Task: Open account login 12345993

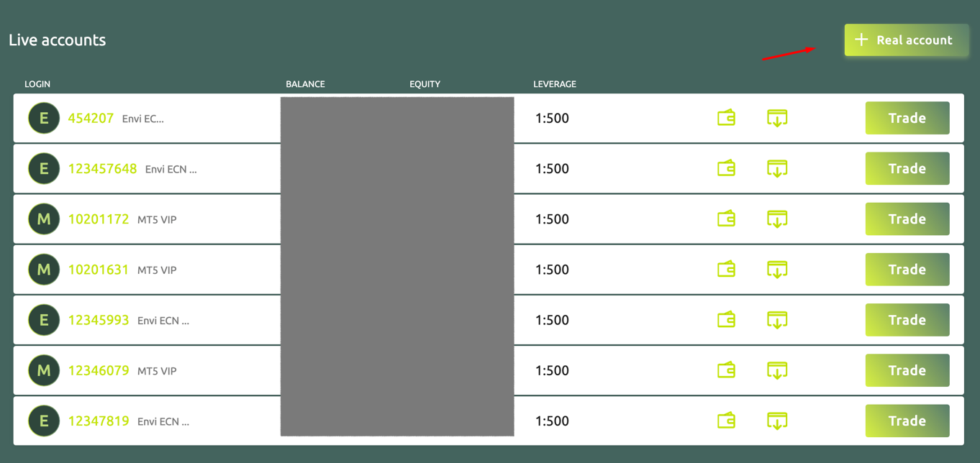Action: (99, 320)
